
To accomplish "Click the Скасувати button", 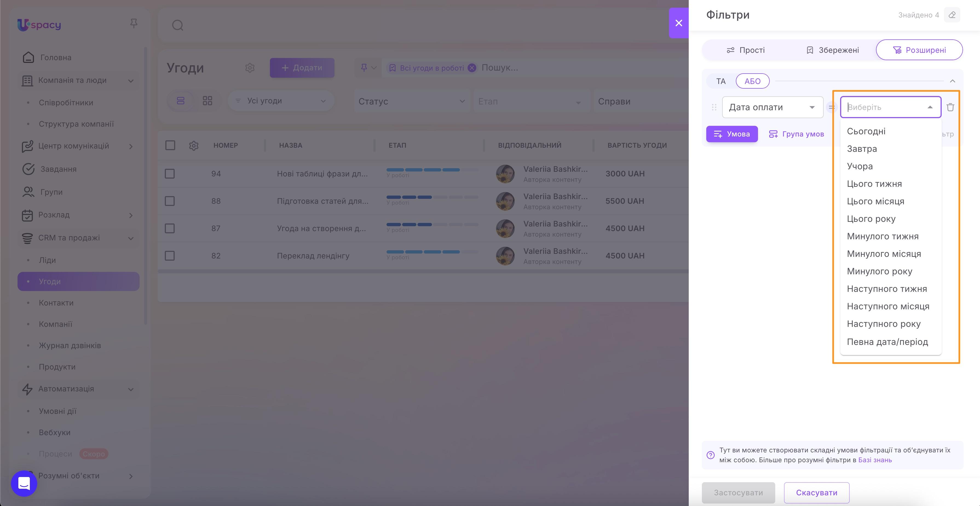I will click(816, 493).
